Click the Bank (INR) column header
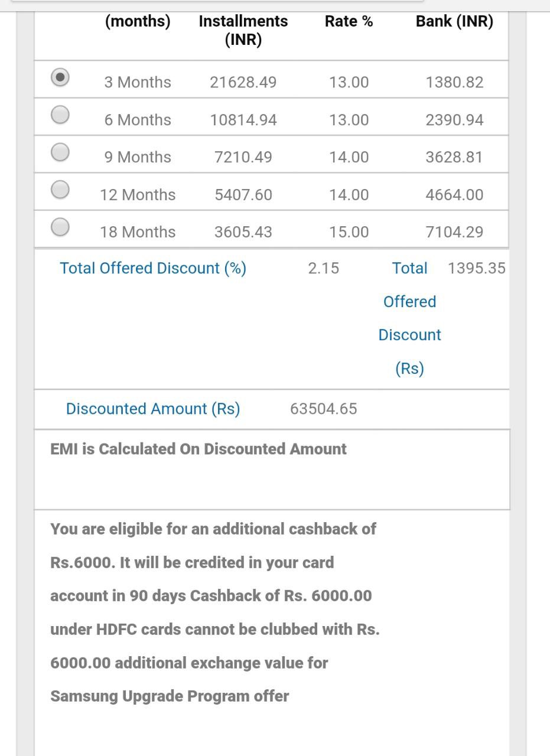This screenshot has height=756, width=550. click(454, 21)
